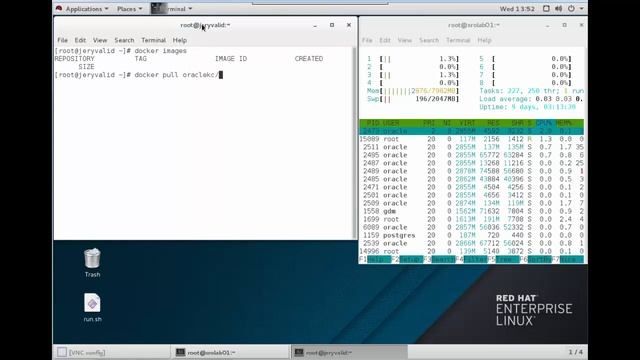Click the jeryvalid terminal title bar text
The width and height of the screenshot is (640, 360).
pos(205,25)
